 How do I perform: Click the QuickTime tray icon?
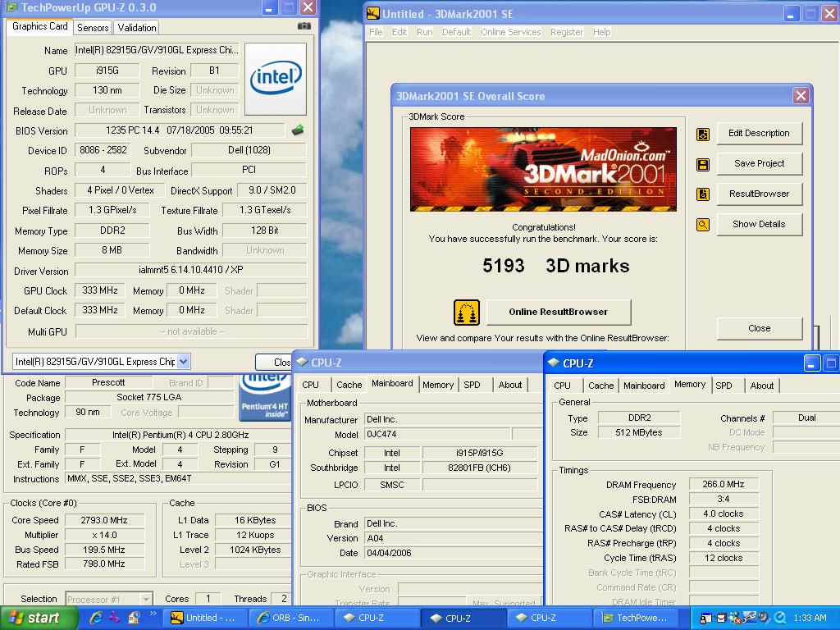pyautogui.click(x=780, y=618)
